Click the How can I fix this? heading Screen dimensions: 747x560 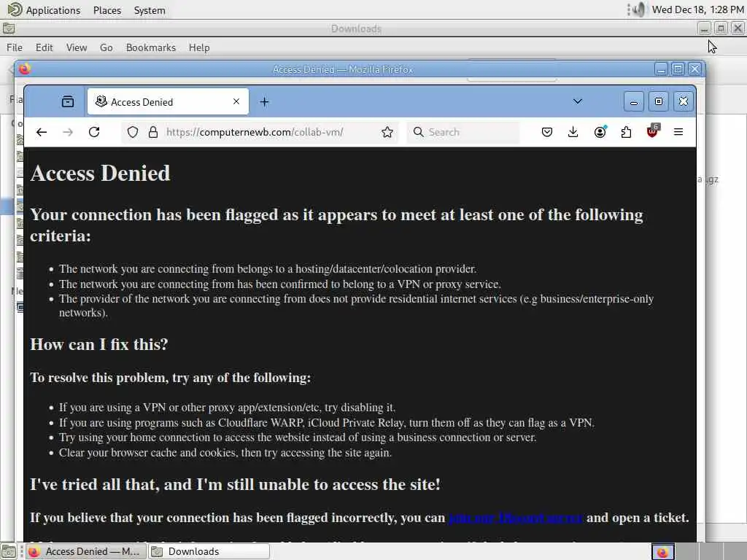[x=99, y=344]
